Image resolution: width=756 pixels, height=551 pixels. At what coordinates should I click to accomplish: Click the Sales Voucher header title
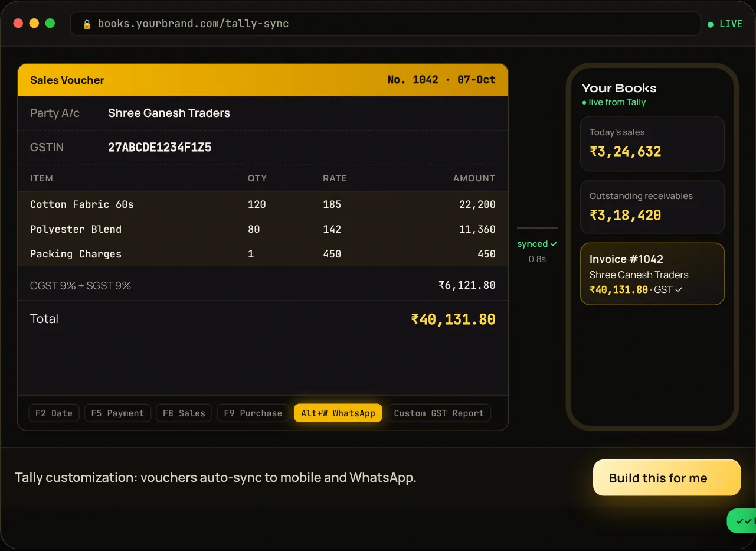pos(67,80)
